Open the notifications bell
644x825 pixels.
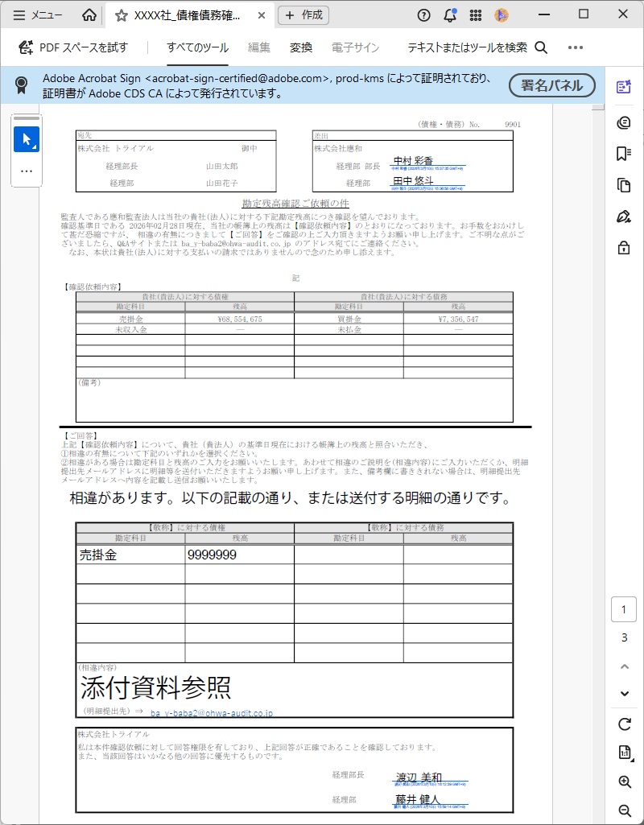coord(450,15)
